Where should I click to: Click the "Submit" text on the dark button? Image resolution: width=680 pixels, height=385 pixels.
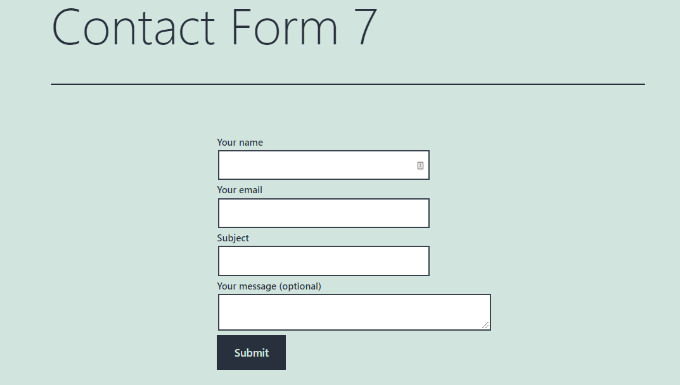click(252, 353)
